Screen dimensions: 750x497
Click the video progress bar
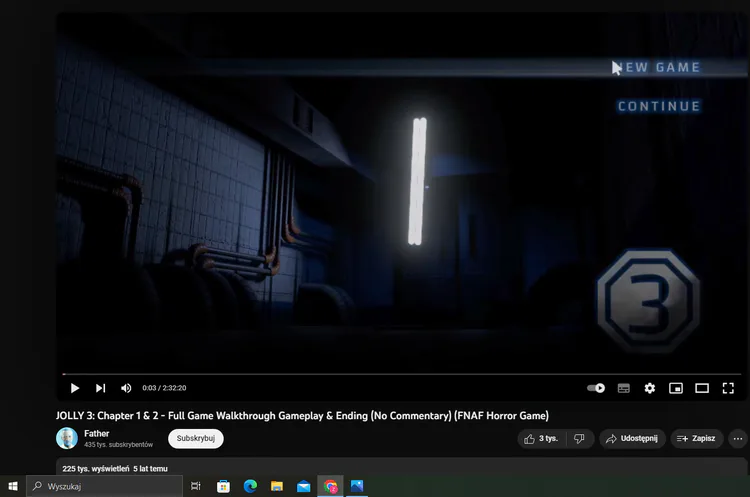[x=402, y=374]
